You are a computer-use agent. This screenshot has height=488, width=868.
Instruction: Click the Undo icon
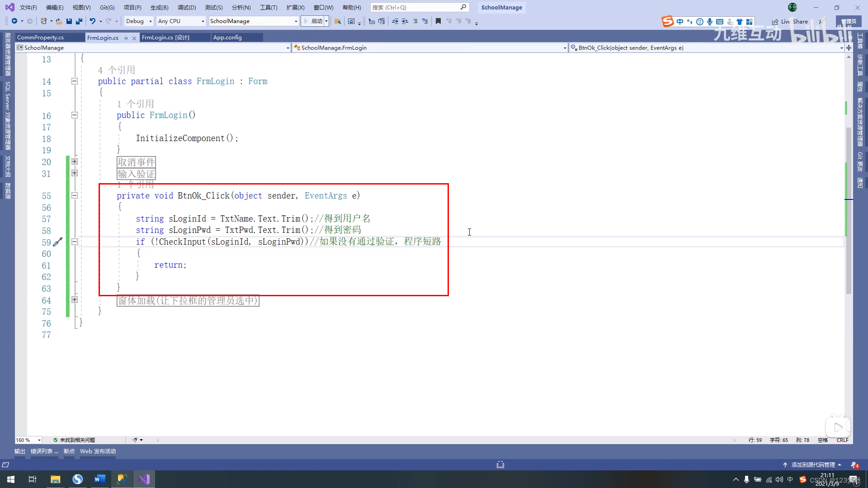[93, 21]
